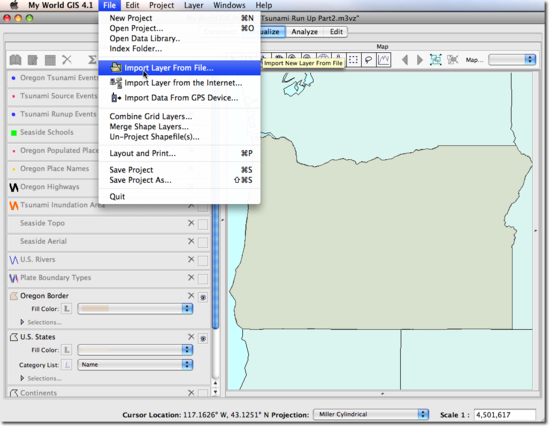
Task: Hide the Oregon Border layer eye toggle
Action: point(203,298)
